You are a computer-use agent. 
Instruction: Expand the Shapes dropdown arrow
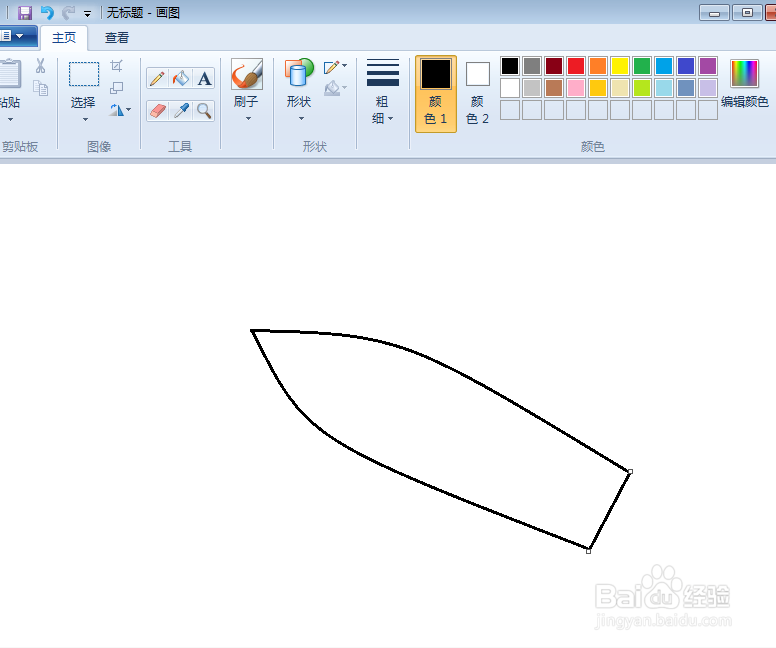301,118
